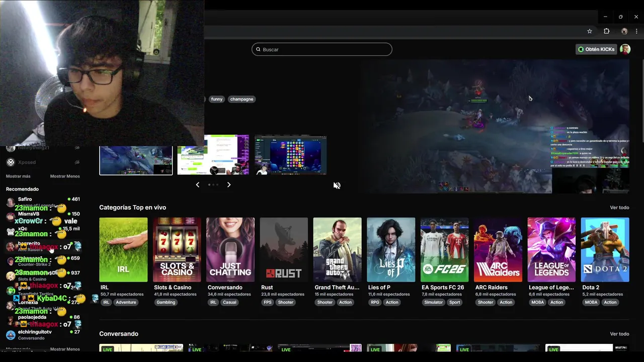Open the Just Chatting category card

(x=230, y=249)
